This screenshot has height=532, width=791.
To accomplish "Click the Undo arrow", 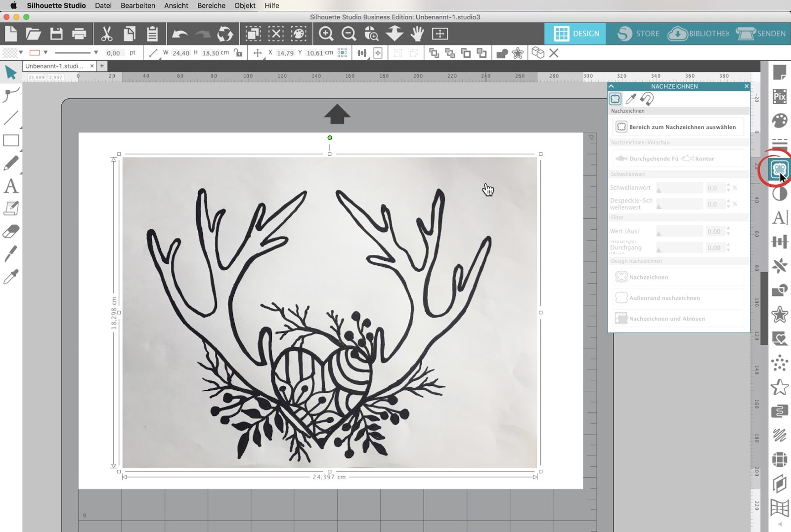I will pos(179,34).
